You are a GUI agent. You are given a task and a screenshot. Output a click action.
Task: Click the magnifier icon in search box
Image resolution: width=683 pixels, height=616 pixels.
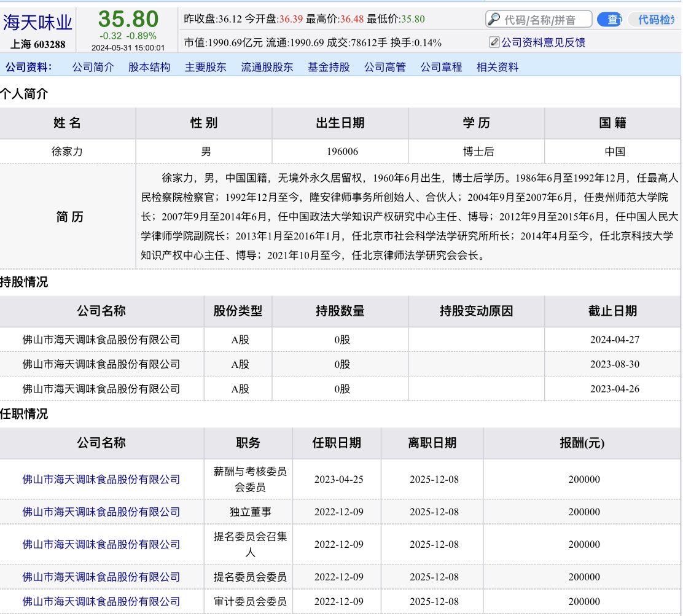coord(494,19)
